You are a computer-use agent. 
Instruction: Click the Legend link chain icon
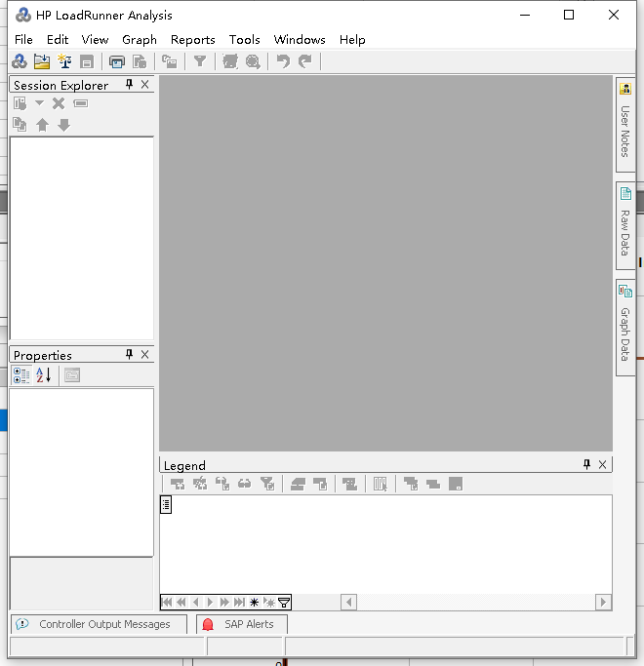point(244,484)
